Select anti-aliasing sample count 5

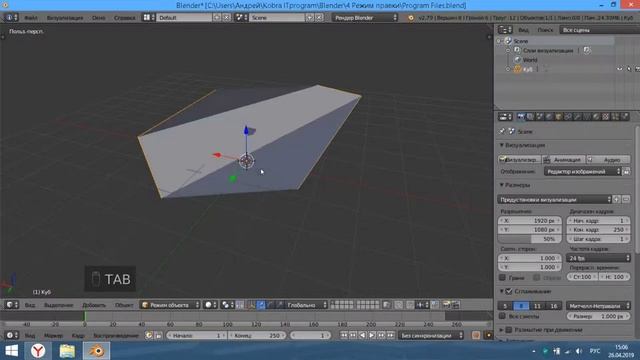(505, 306)
